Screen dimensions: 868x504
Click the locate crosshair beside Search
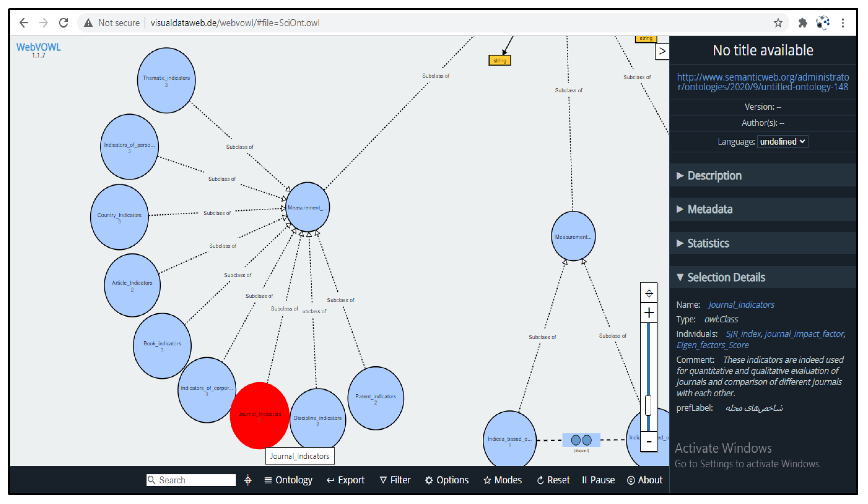248,479
